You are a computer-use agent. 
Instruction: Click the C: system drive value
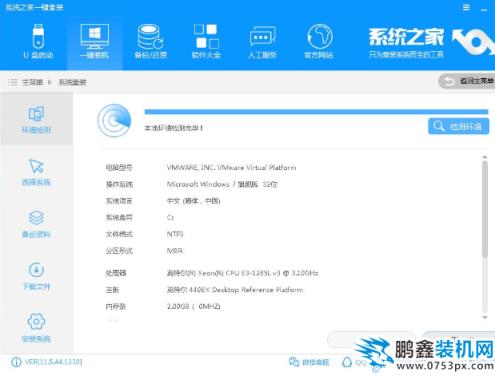coord(170,218)
